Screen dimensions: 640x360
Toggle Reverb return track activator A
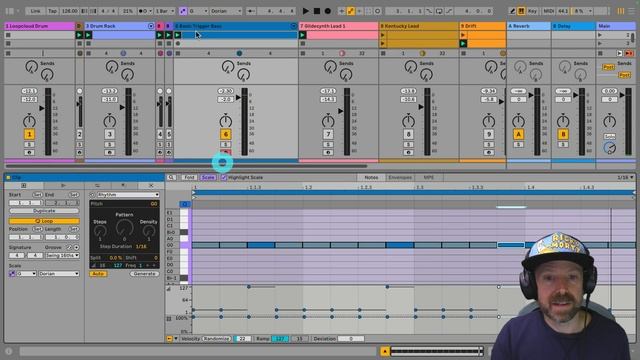coord(518,134)
